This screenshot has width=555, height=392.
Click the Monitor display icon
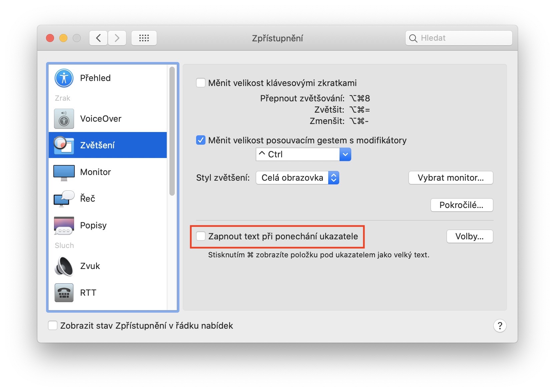64,172
